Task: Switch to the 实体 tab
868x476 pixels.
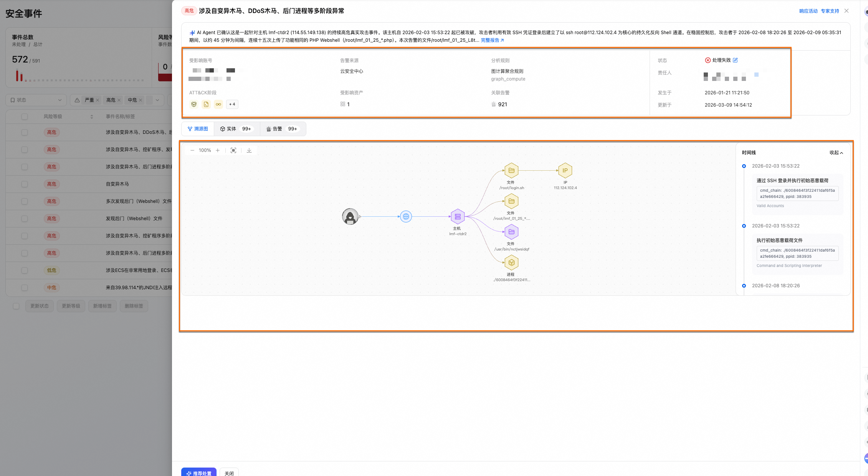Action: [x=236, y=129]
